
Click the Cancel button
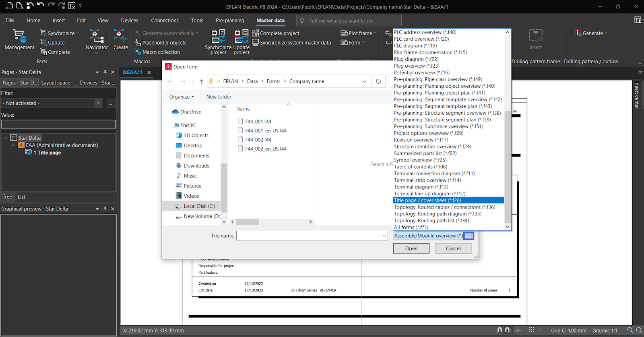click(x=453, y=248)
